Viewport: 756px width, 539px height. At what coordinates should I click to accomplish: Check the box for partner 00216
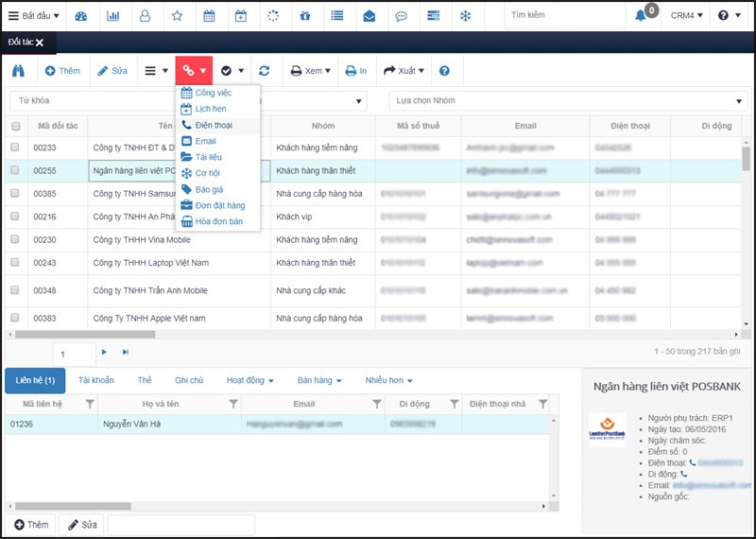15,217
